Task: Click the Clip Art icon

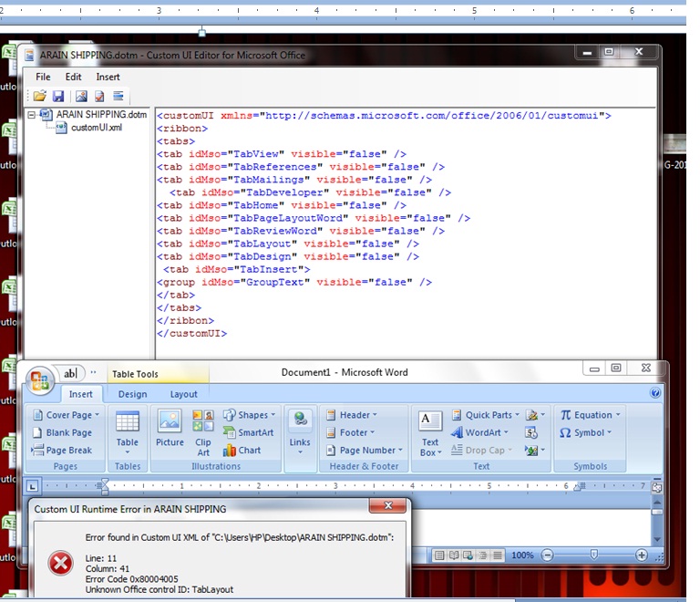Action: tap(203, 433)
